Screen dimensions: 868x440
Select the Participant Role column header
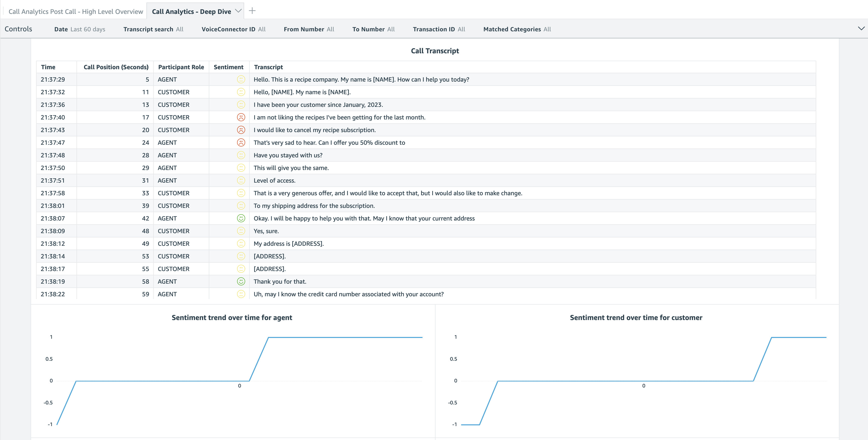[x=181, y=67]
